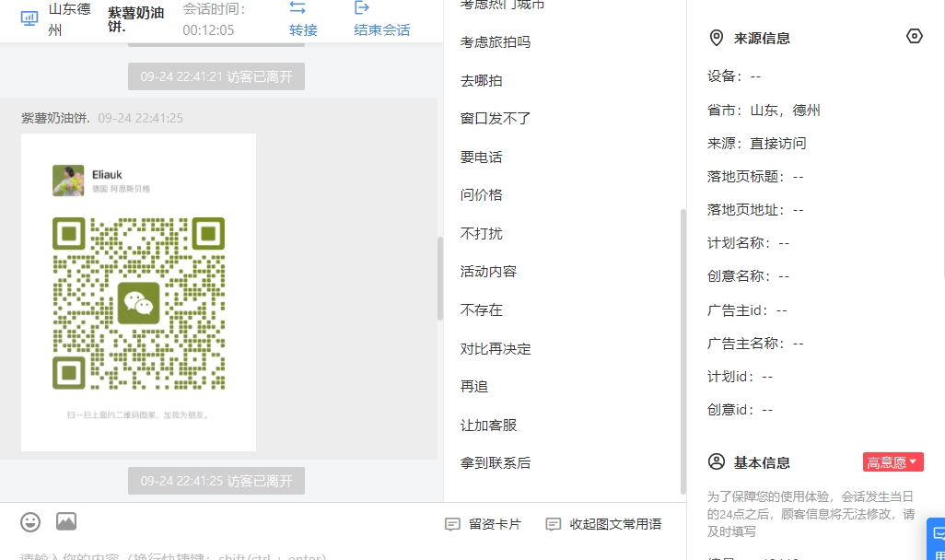
Task: Select quick phrase 对比再决定
Action: pos(496,348)
